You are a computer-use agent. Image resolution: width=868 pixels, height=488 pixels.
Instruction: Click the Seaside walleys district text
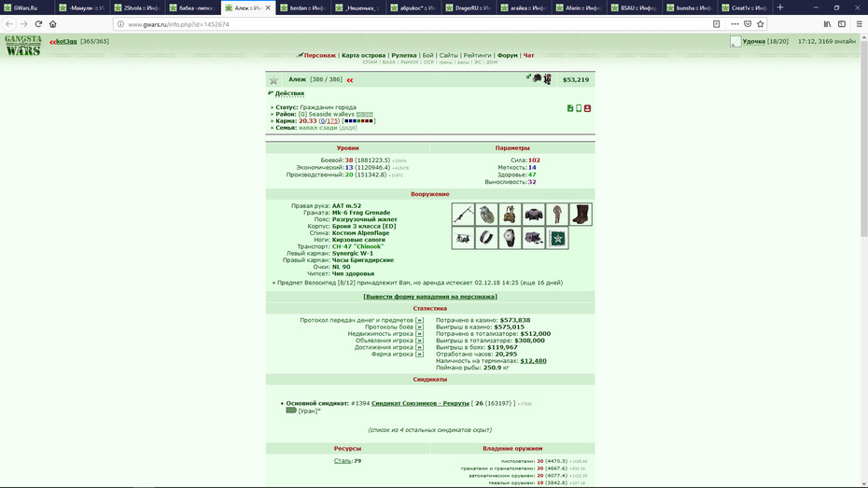[x=331, y=115]
